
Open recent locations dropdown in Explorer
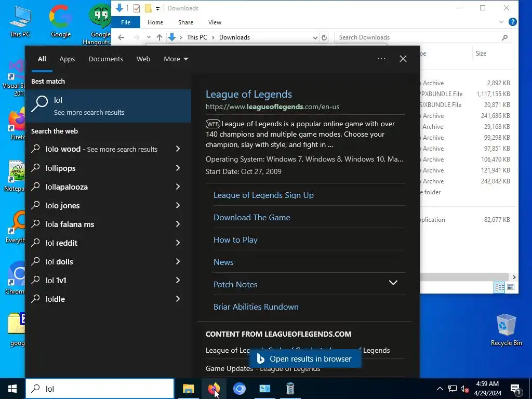(149, 37)
